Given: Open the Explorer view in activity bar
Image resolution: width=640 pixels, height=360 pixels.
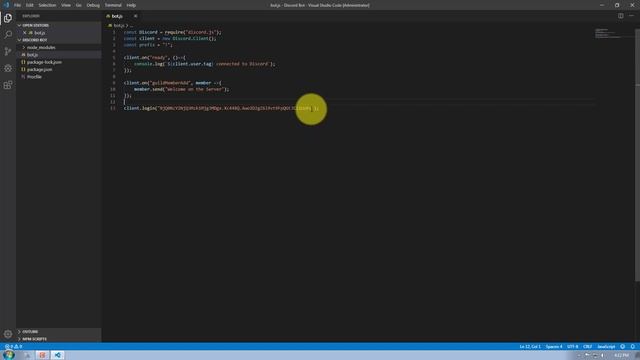Looking at the screenshot, I should (8, 18).
